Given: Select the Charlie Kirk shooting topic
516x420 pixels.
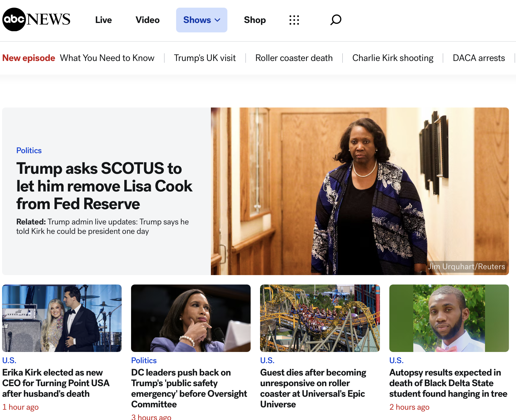Looking at the screenshot, I should tap(393, 58).
